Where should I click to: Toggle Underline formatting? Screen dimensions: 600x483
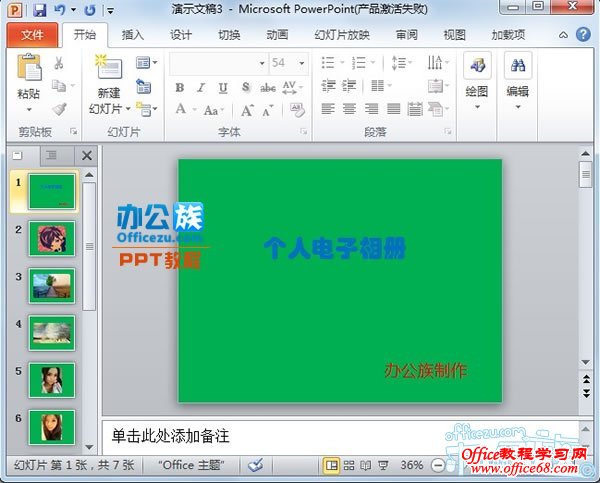click(x=222, y=87)
